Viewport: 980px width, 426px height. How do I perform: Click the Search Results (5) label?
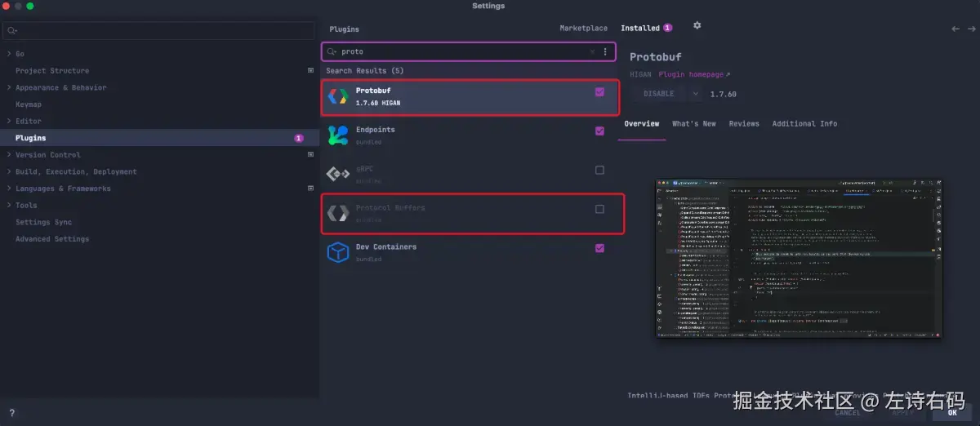point(365,71)
